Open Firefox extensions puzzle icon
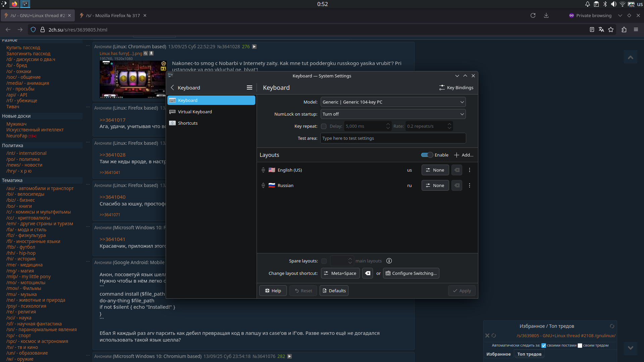 click(624, 29)
